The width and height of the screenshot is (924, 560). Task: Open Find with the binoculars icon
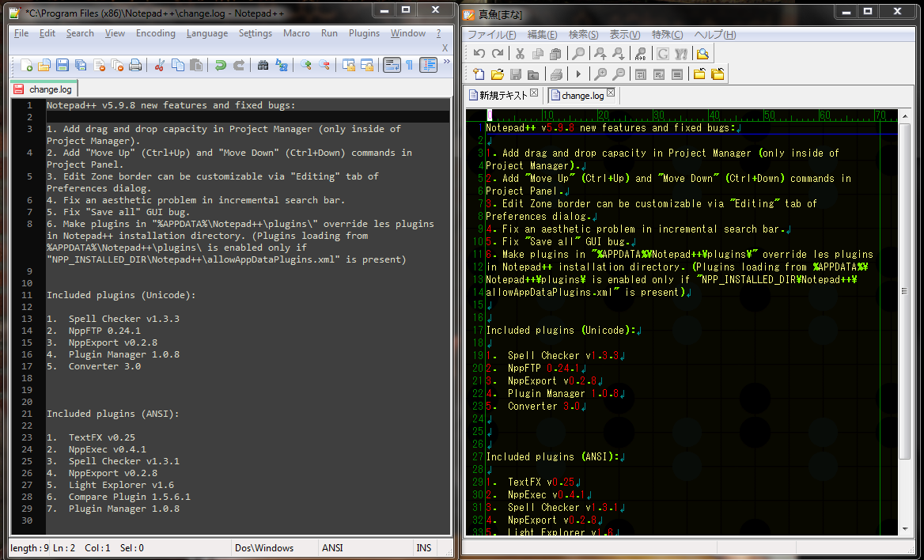[x=263, y=65]
